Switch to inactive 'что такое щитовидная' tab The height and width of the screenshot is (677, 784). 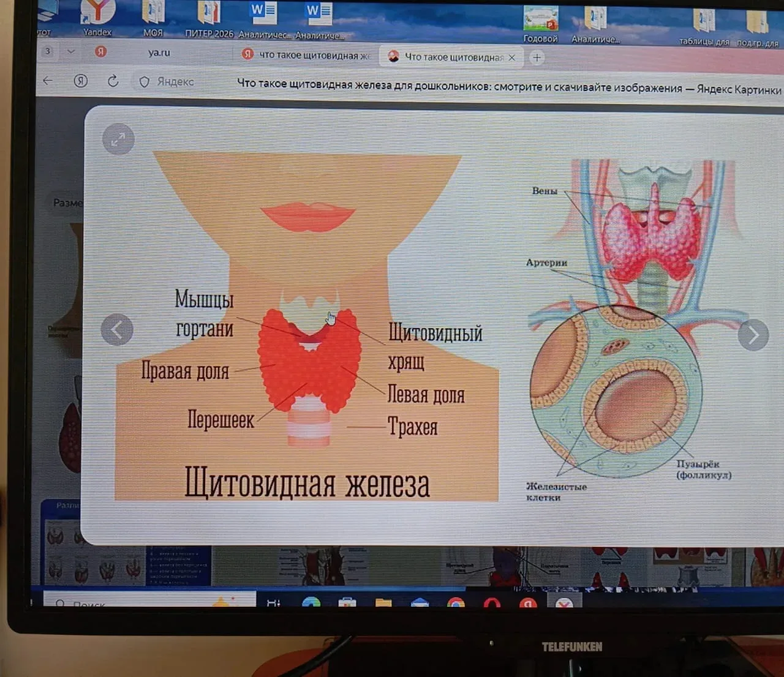point(306,54)
